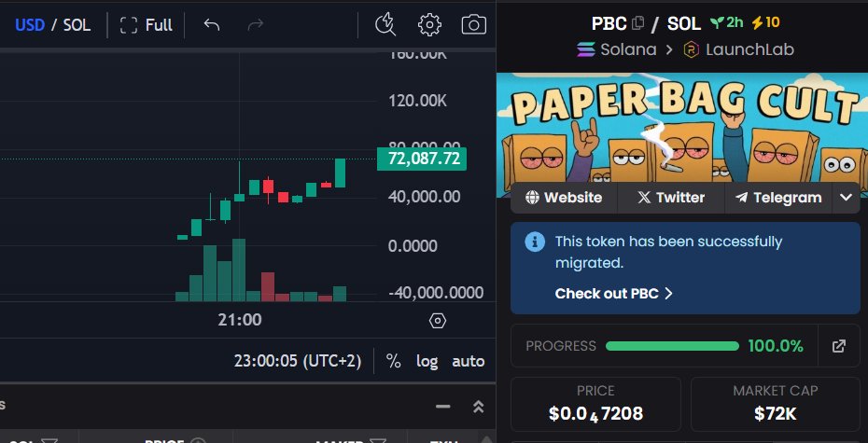The image size is (868, 443).
Task: Click the market cap value $72K
Action: click(775, 413)
